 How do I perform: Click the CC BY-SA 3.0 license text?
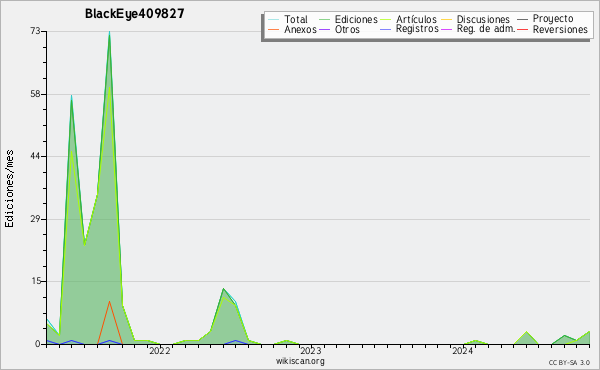[x=569, y=362]
